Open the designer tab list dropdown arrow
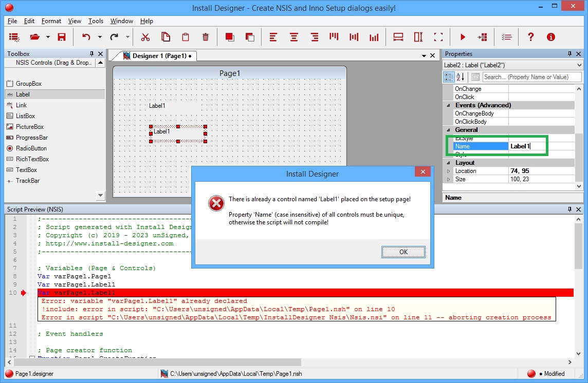Viewport: 588px width, 383px height. coord(424,55)
